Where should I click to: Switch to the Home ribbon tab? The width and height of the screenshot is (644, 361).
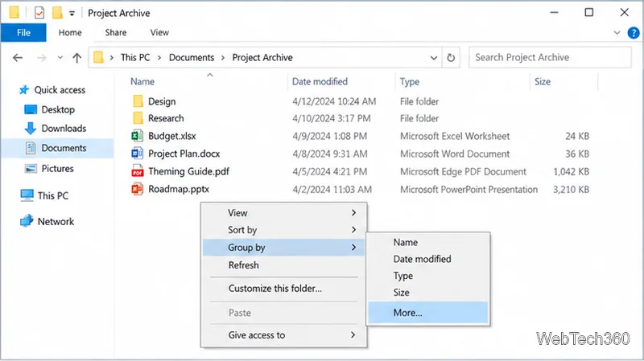[x=70, y=32]
